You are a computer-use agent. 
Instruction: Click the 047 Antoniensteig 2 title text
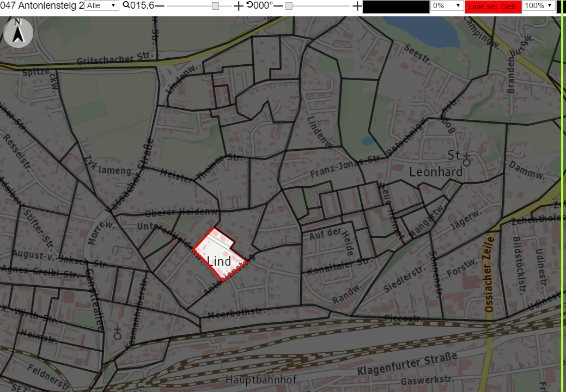(42, 5)
